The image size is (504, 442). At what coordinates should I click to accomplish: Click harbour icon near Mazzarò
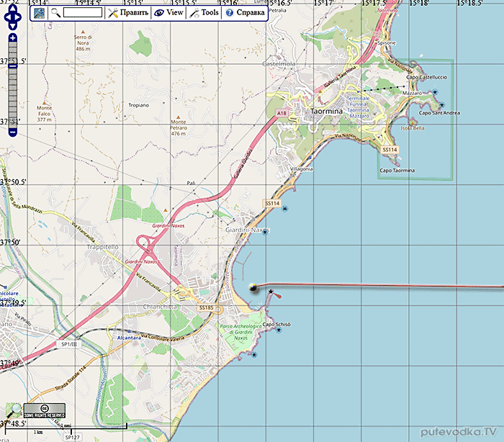point(435,92)
